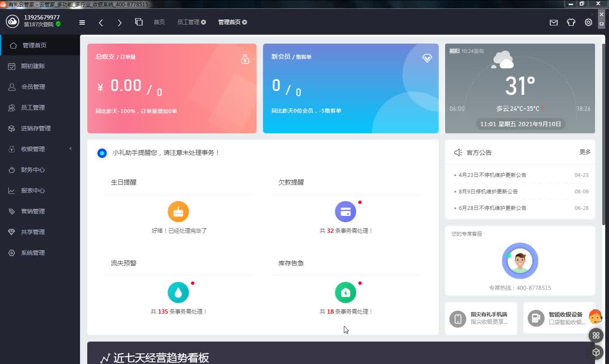Image resolution: width=609 pixels, height=364 pixels.
Task: Click the customer service avatar
Action: click(520, 261)
